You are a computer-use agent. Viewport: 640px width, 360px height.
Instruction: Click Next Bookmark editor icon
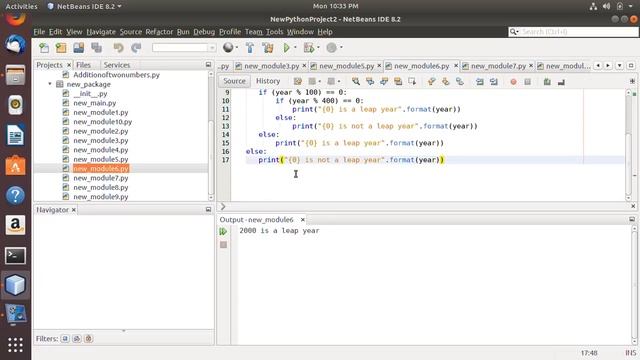click(445, 82)
